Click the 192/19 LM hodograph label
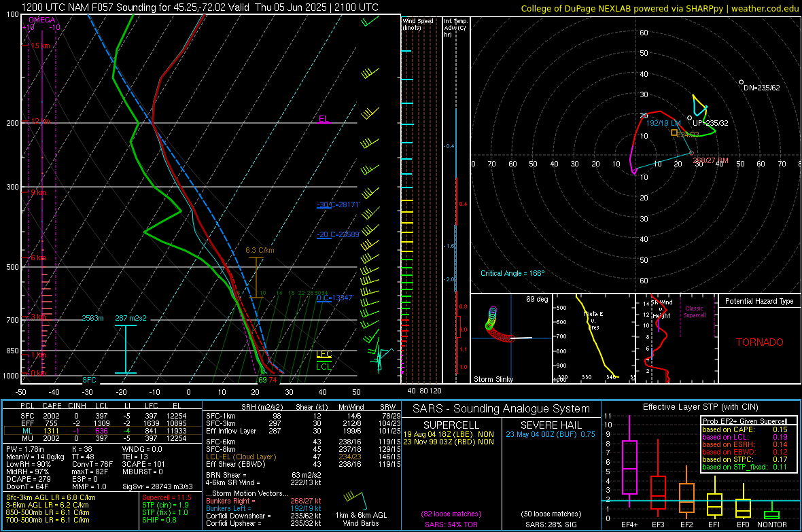 tap(663, 123)
